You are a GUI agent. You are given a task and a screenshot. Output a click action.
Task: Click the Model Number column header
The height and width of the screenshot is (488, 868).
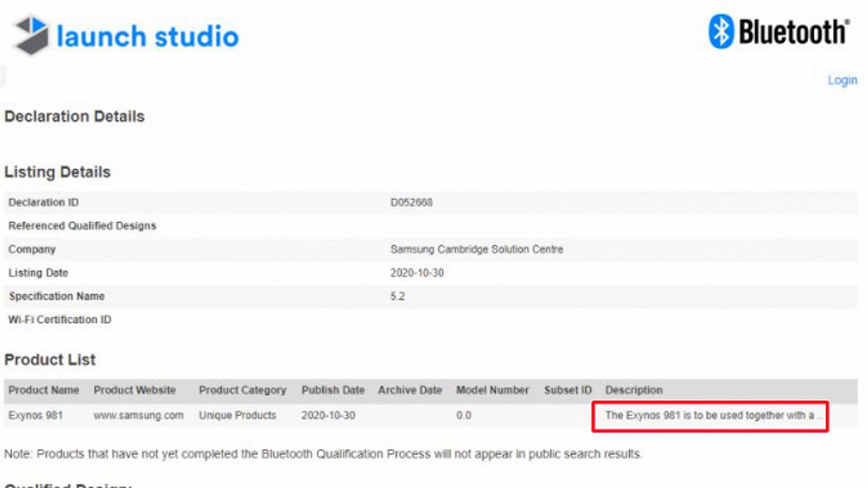(x=492, y=390)
